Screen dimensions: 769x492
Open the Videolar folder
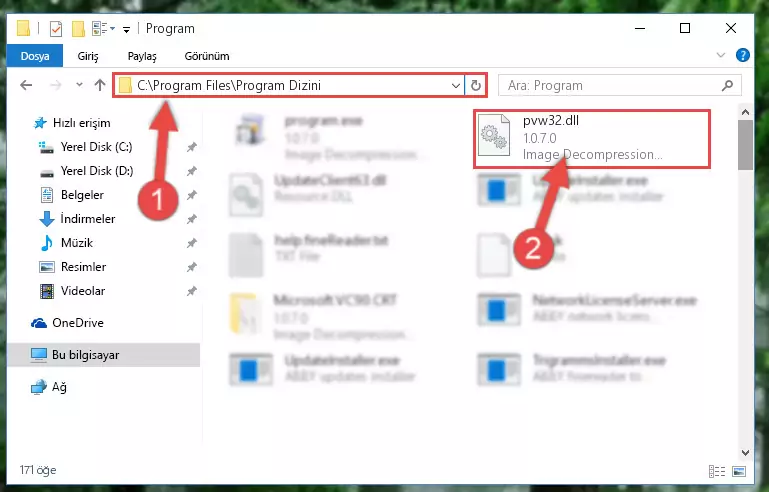click(82, 291)
